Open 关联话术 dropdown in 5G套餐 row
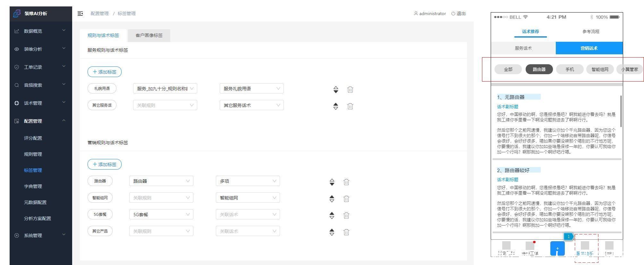 [x=248, y=215]
